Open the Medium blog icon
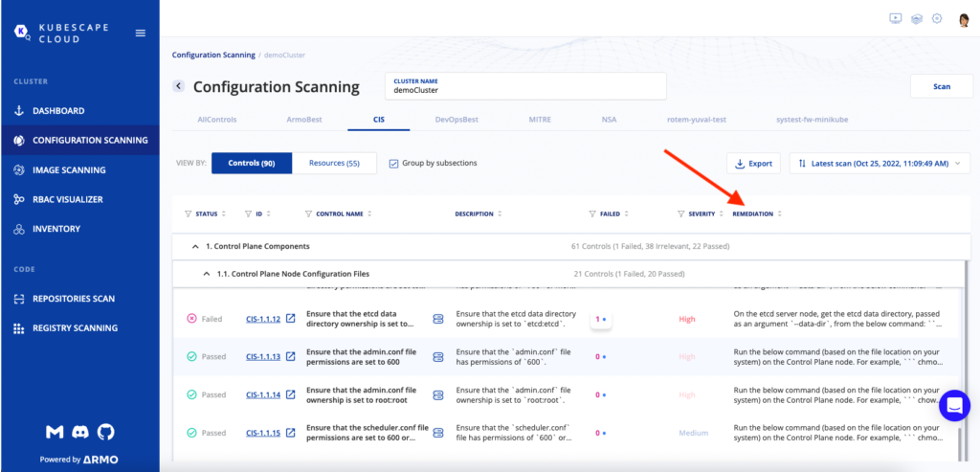Viewport: 980px width, 472px height. [55, 432]
